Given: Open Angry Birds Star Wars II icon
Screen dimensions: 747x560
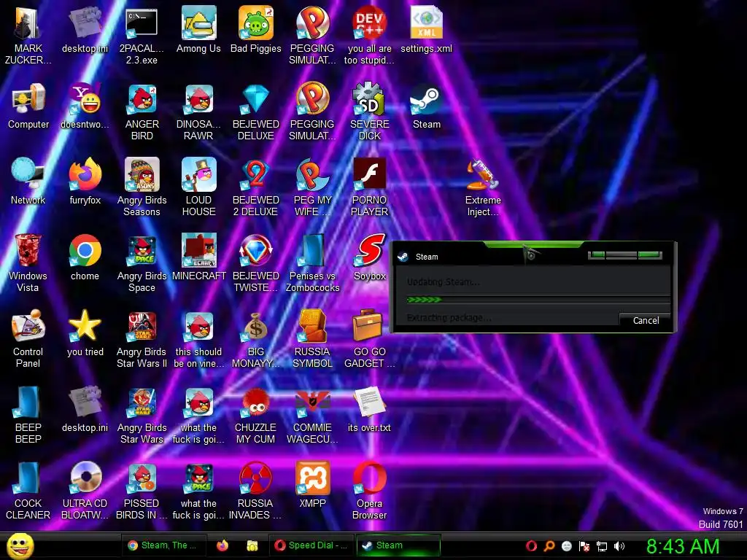Looking at the screenshot, I should (x=142, y=338).
